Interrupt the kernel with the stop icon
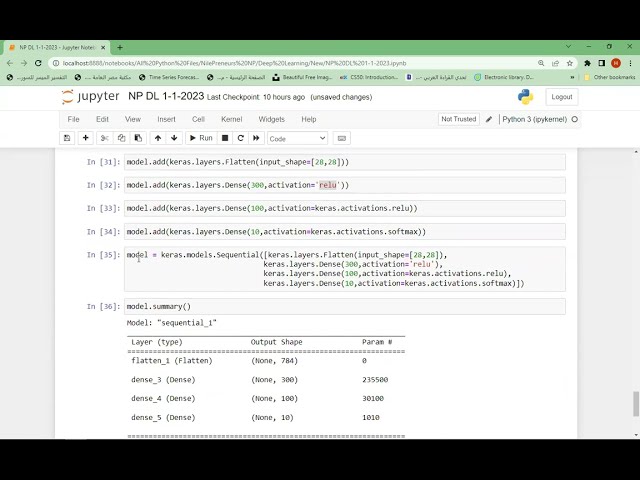 tap(224, 138)
